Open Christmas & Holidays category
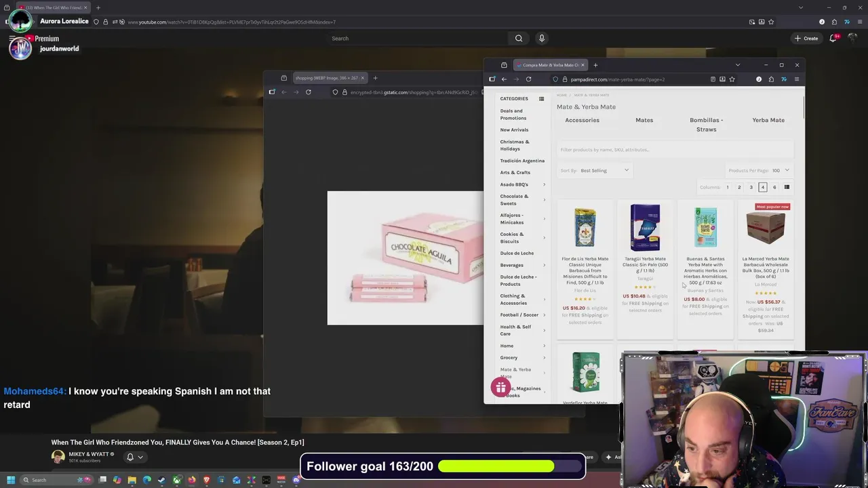 515,145
